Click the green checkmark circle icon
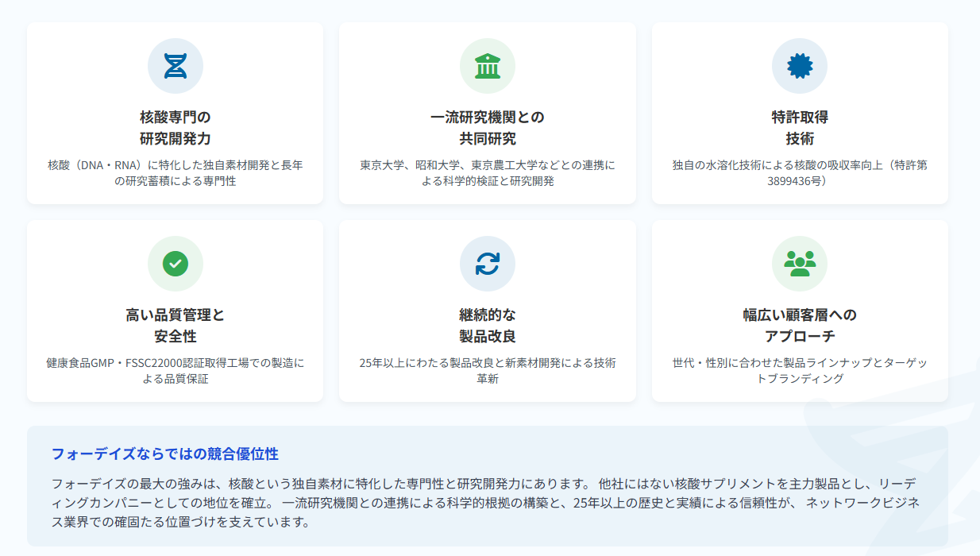This screenshot has width=980, height=556. 176,264
